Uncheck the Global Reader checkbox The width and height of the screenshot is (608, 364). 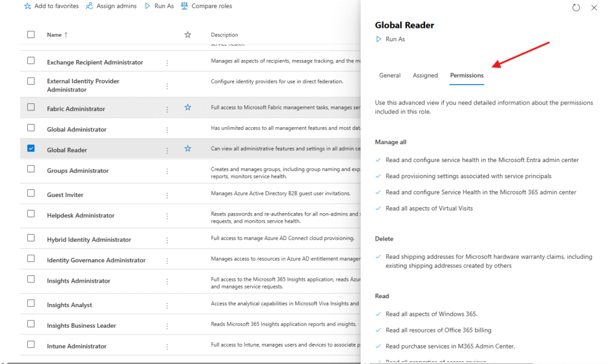(x=31, y=148)
